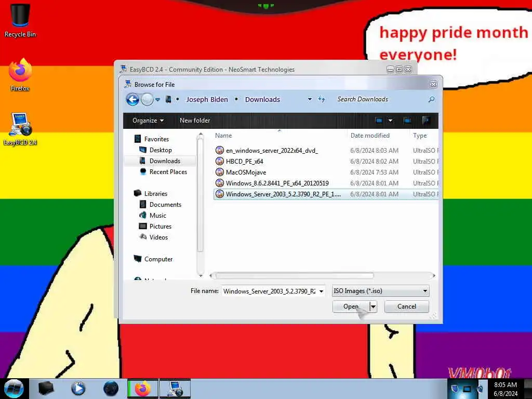Select Computer in the navigation pane
532x399 pixels.
[x=158, y=259]
